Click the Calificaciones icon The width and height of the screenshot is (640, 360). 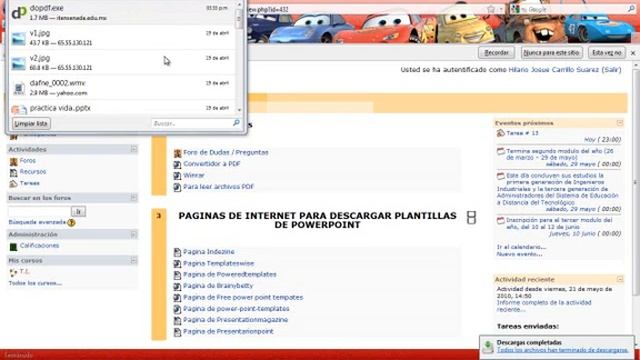13,246
